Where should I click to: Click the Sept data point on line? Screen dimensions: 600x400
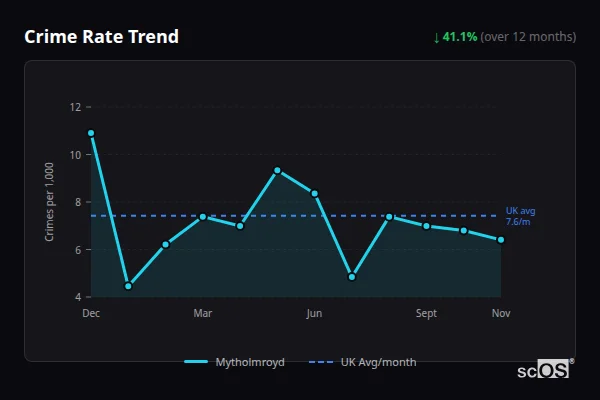point(426,226)
